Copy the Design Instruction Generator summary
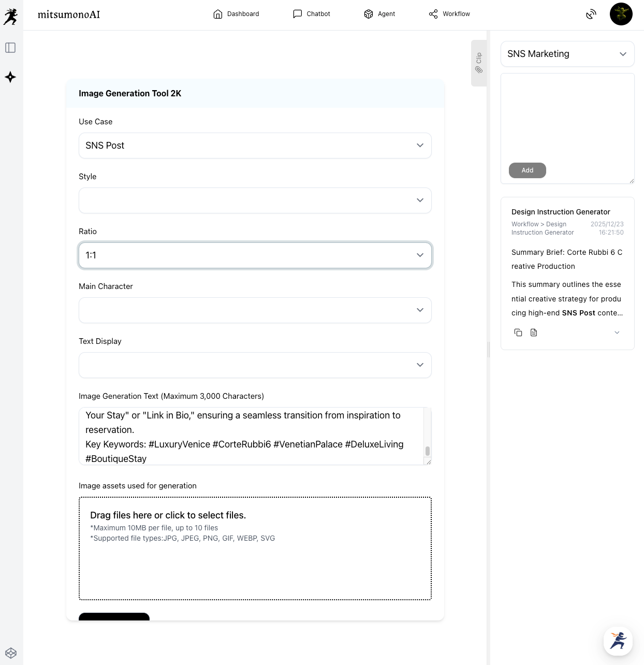This screenshot has width=644, height=665. point(518,332)
